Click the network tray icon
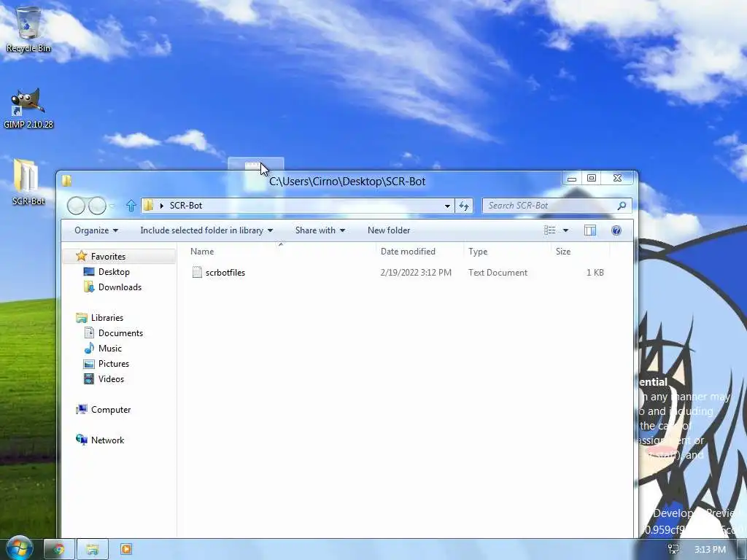The height and width of the screenshot is (560, 747). click(x=673, y=550)
